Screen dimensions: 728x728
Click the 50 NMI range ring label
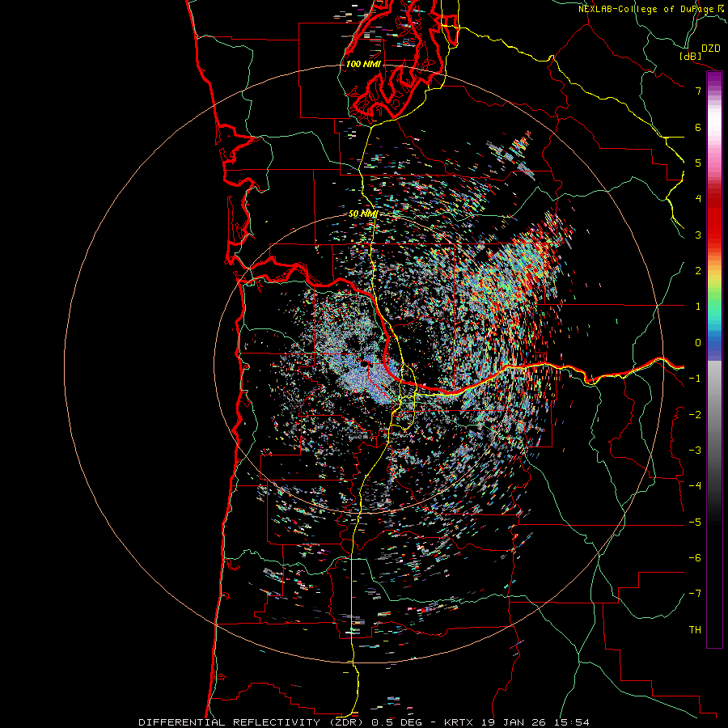pyautogui.click(x=363, y=214)
